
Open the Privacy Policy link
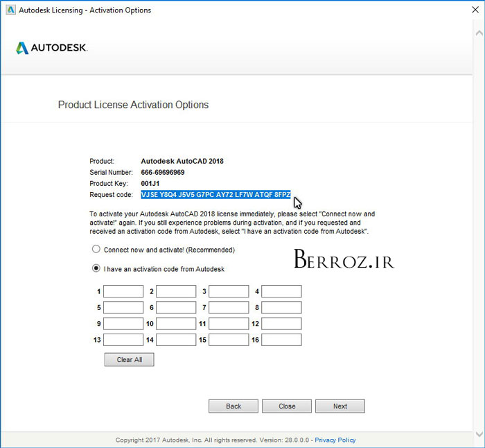[335, 440]
